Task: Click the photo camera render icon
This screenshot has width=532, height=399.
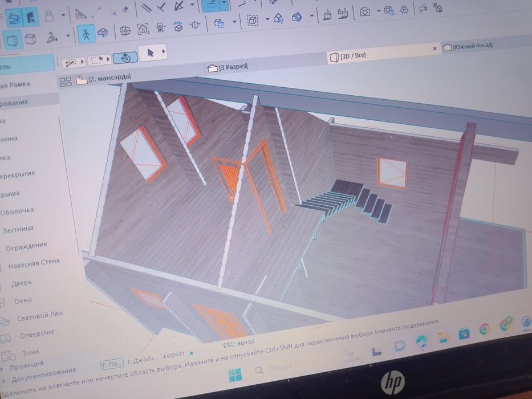Action: point(365,12)
